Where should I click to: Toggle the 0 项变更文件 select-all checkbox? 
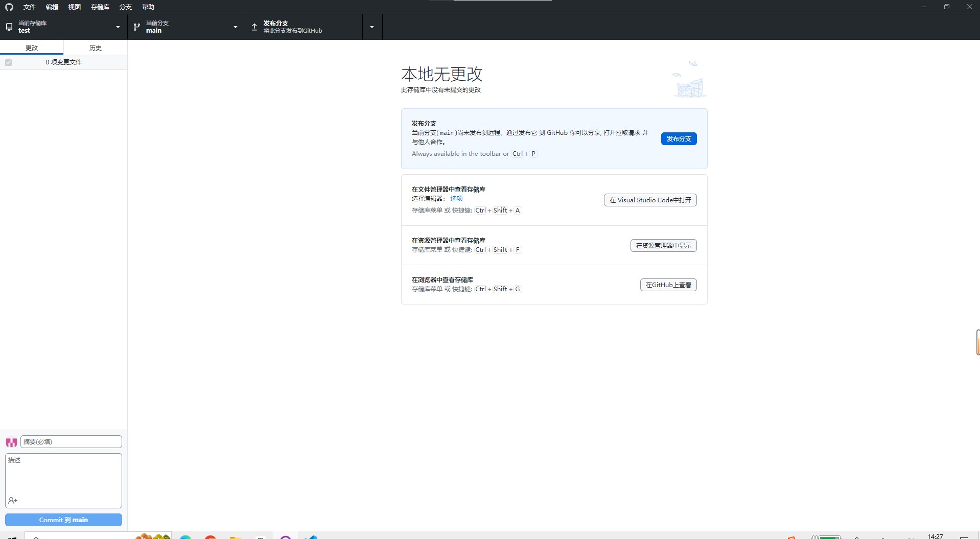[x=9, y=62]
